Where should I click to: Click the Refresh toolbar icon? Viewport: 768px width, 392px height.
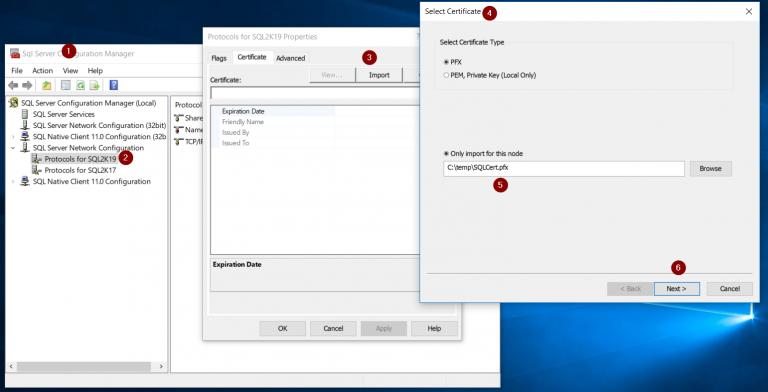[80, 86]
